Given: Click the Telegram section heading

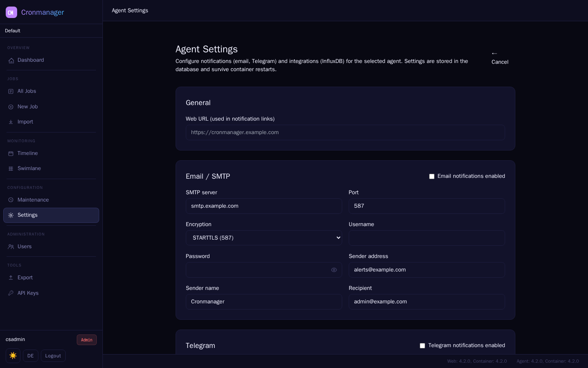Looking at the screenshot, I should pyautogui.click(x=200, y=346).
